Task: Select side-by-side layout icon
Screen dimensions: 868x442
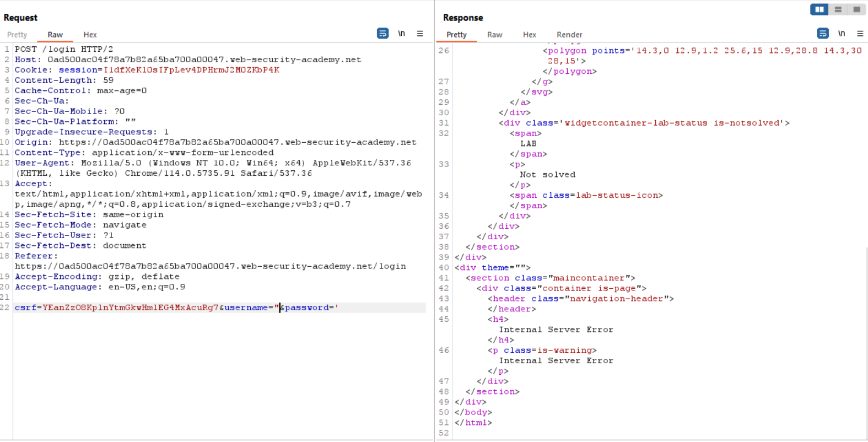Action: point(820,9)
